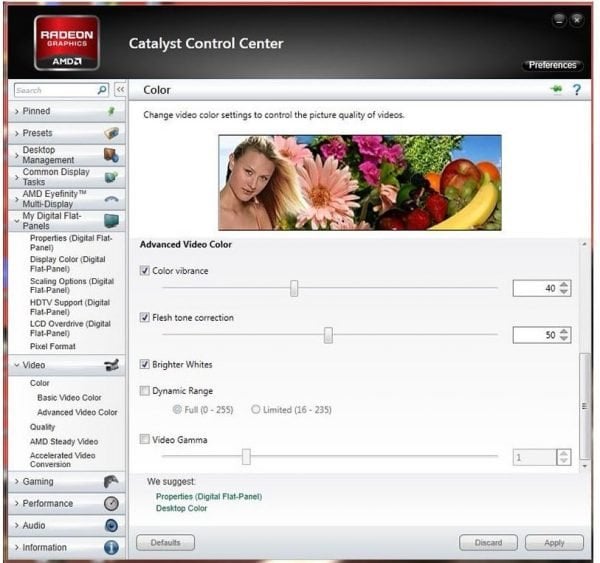Follow the Properties (Digital Flat-Panel) suggestion link
This screenshot has height=563, width=600.
click(x=209, y=496)
